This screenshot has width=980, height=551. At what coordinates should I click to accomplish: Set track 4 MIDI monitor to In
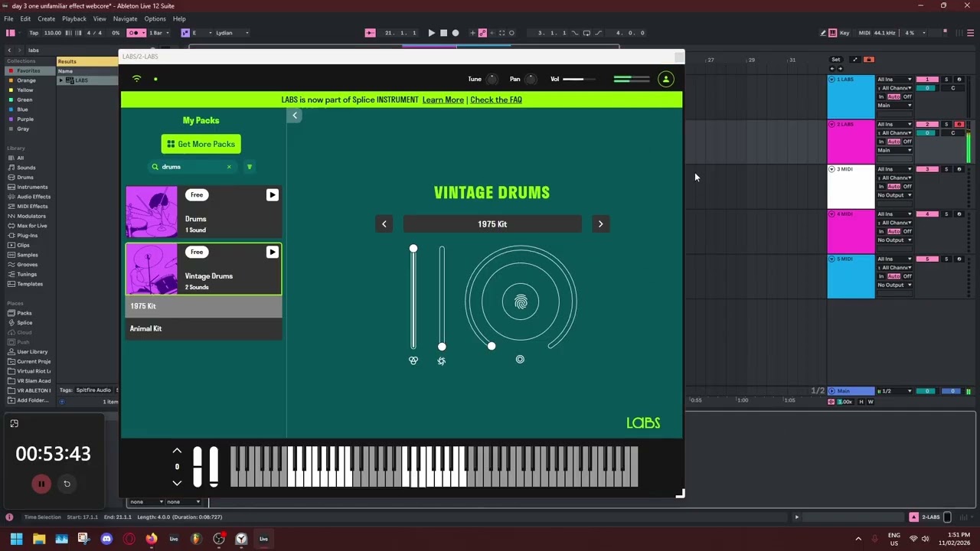point(881,232)
